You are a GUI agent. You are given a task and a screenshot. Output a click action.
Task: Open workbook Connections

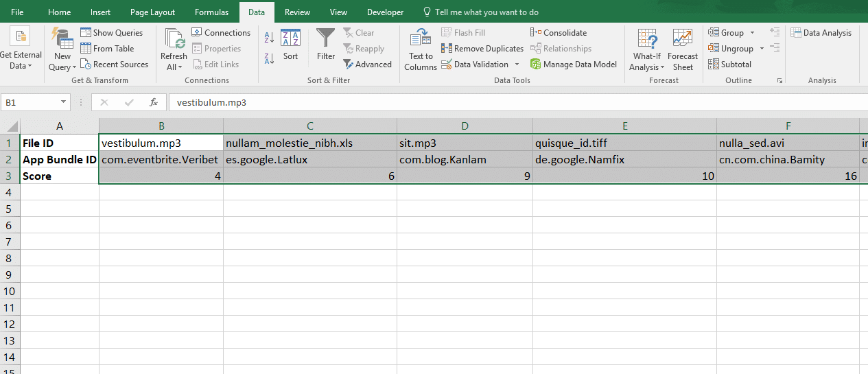(x=221, y=32)
